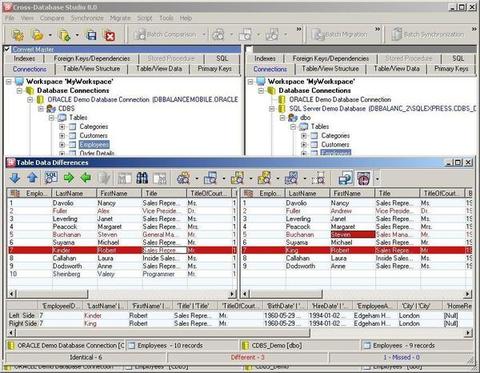
Task: Collapse the CDBS schema node
Action: pos(41,109)
